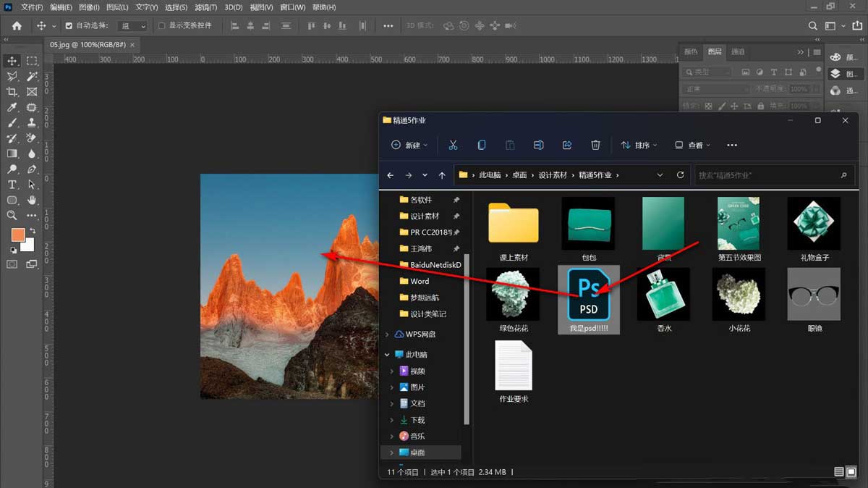Click the orange foreground color swatch
The width and height of the screenshot is (868, 488).
17,235
